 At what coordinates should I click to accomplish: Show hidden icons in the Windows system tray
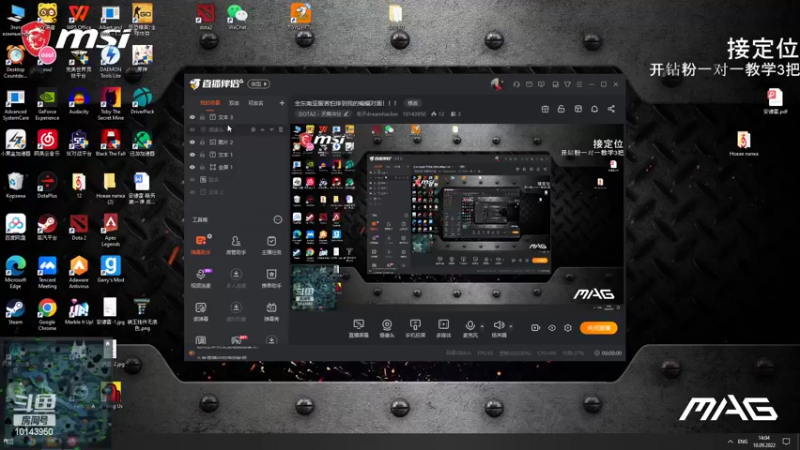tap(730, 441)
